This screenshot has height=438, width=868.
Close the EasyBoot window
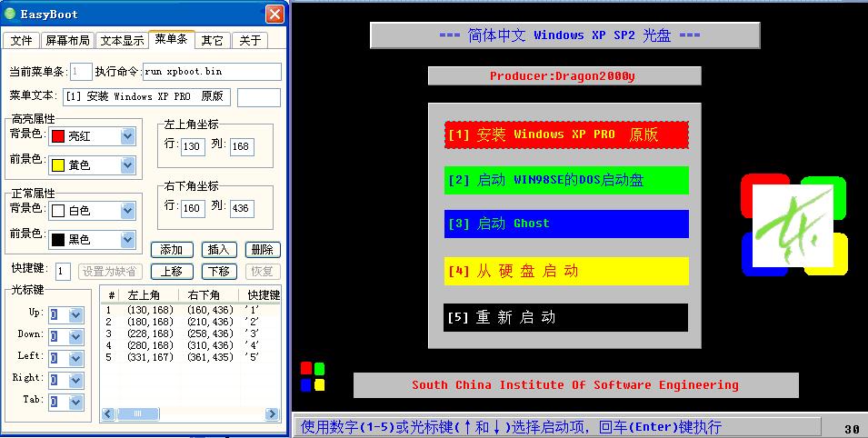(274, 14)
